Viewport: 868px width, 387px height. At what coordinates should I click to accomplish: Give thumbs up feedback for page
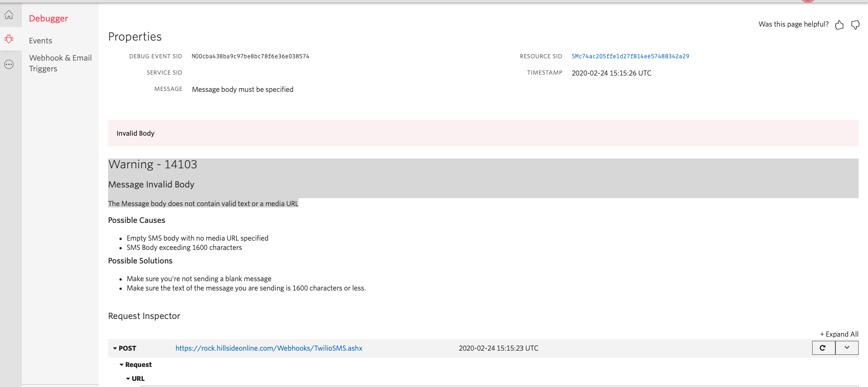coord(839,25)
